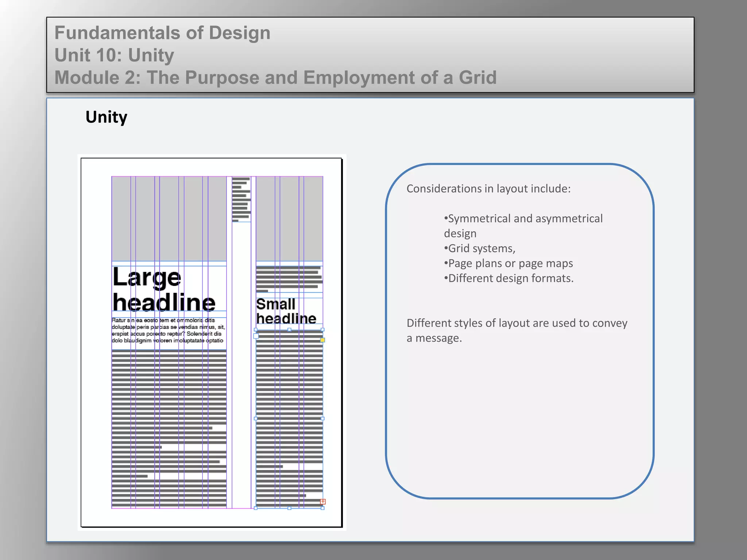
Task: Select the 'Unit 10: Unity' heading line
Action: coord(114,55)
